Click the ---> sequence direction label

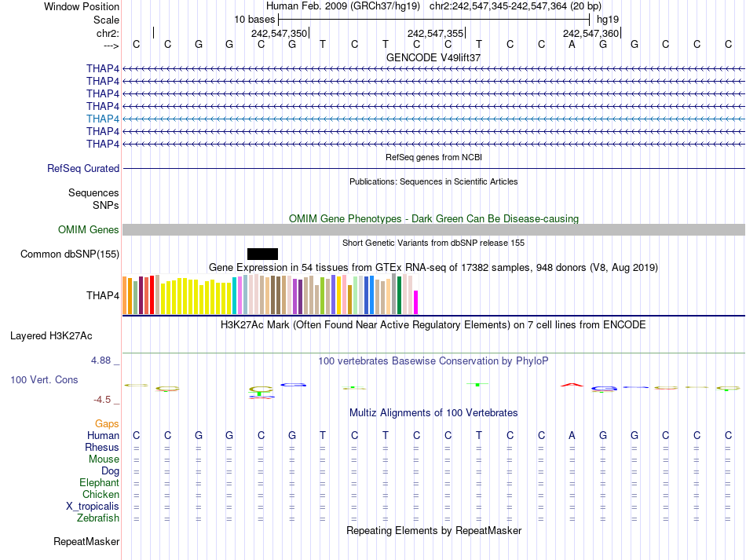pyautogui.click(x=111, y=46)
